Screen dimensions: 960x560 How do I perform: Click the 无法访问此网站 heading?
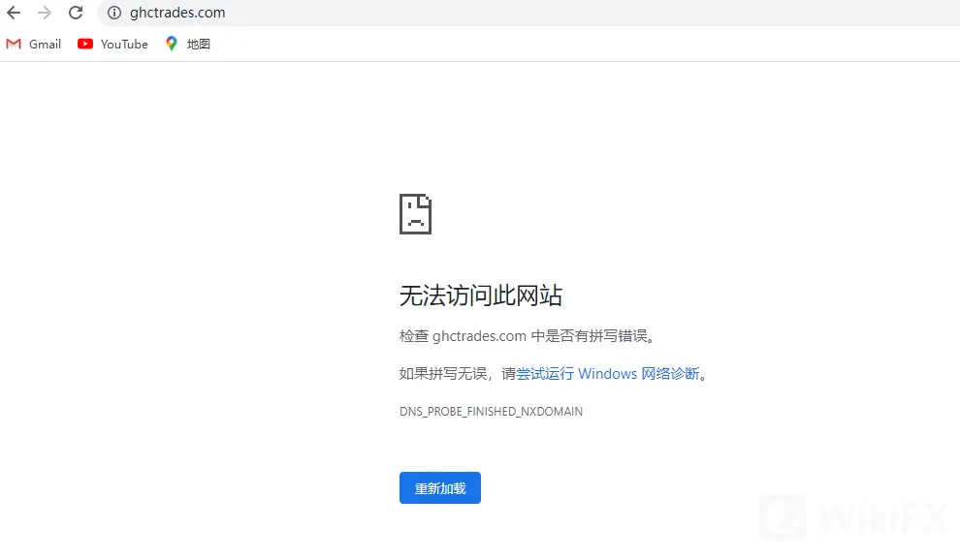point(481,296)
